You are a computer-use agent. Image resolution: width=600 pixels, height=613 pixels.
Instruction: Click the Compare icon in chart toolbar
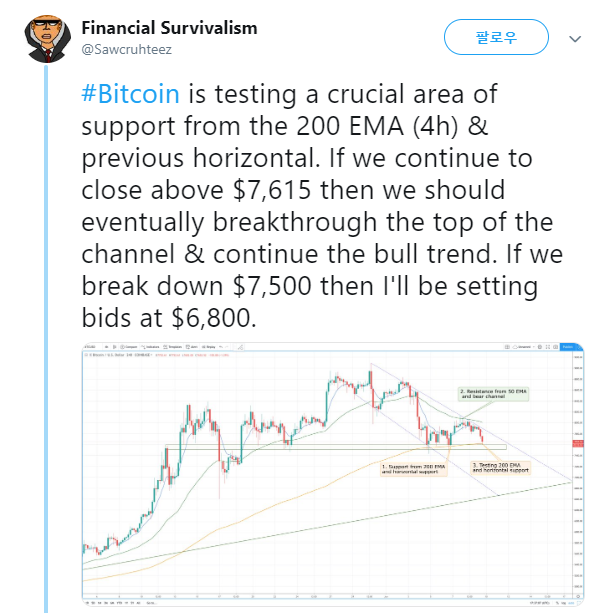[129, 347]
